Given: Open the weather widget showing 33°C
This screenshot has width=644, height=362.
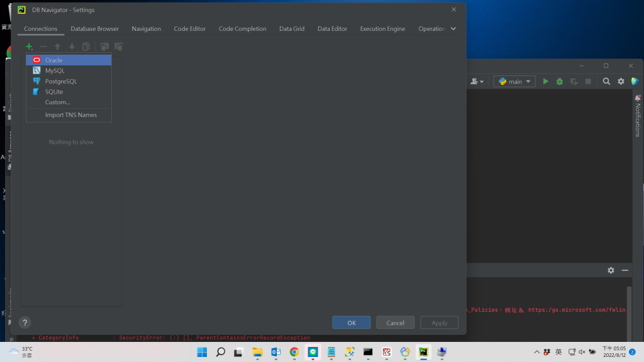Looking at the screenshot, I should coord(21,352).
